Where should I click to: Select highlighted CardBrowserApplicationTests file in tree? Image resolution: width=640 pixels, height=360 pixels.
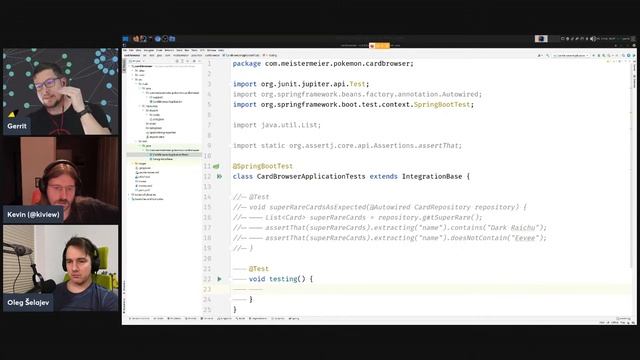[169, 155]
